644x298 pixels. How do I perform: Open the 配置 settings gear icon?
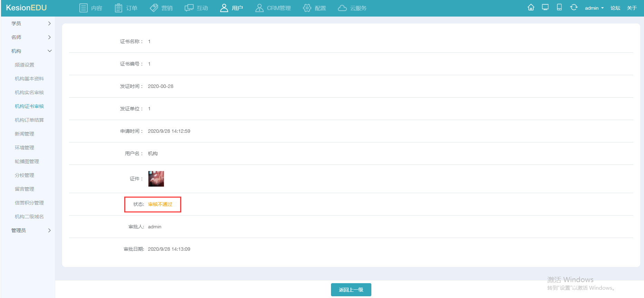[x=307, y=8]
